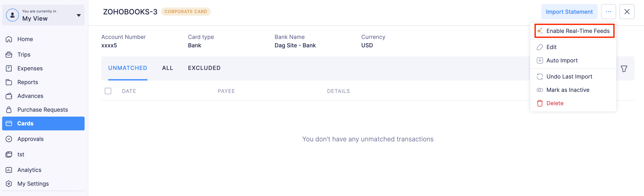Screen dimensions: 644x196
Task: Click the Analytics chart icon
Action: point(9,170)
